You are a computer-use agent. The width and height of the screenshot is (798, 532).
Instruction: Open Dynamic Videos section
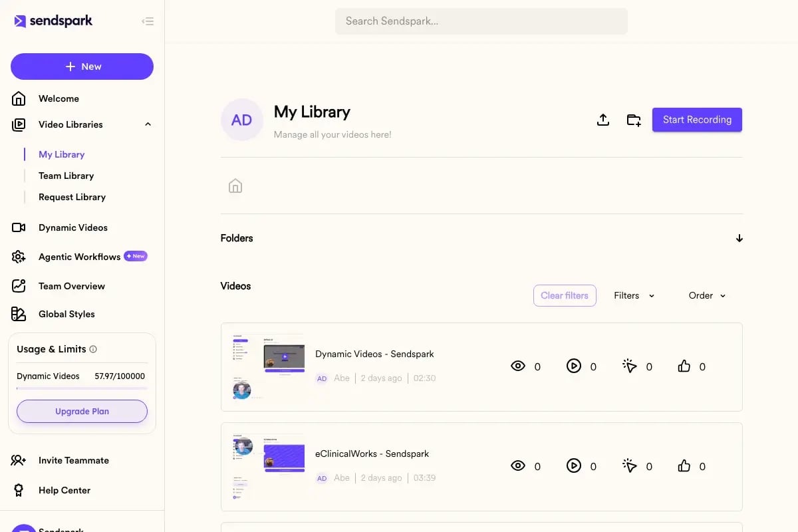[x=73, y=227]
